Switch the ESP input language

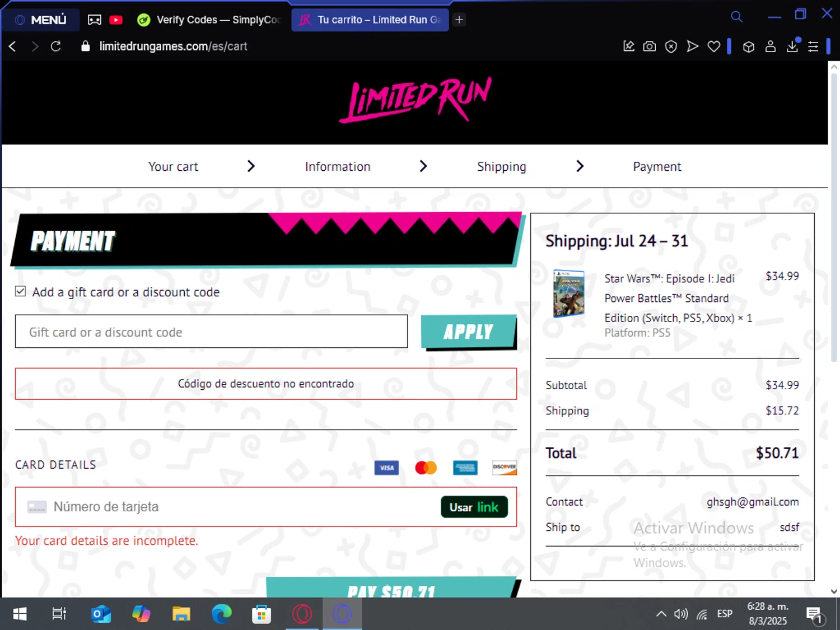pyautogui.click(x=725, y=614)
